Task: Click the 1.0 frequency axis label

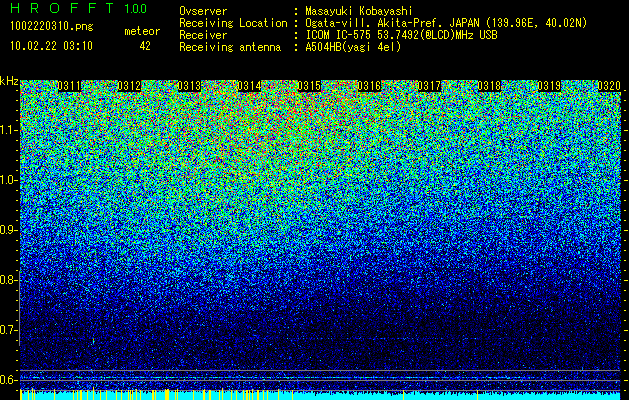Action: click(x=8, y=180)
